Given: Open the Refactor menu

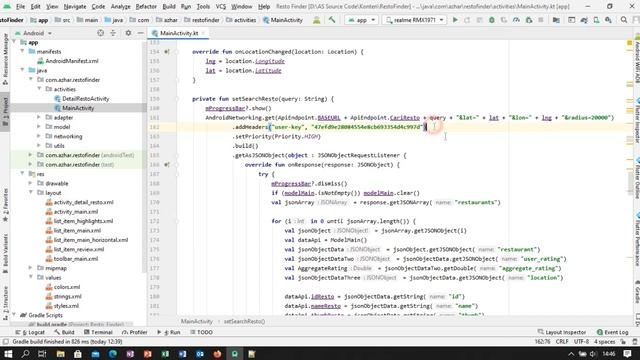Looking at the screenshot, I should tap(146, 7).
